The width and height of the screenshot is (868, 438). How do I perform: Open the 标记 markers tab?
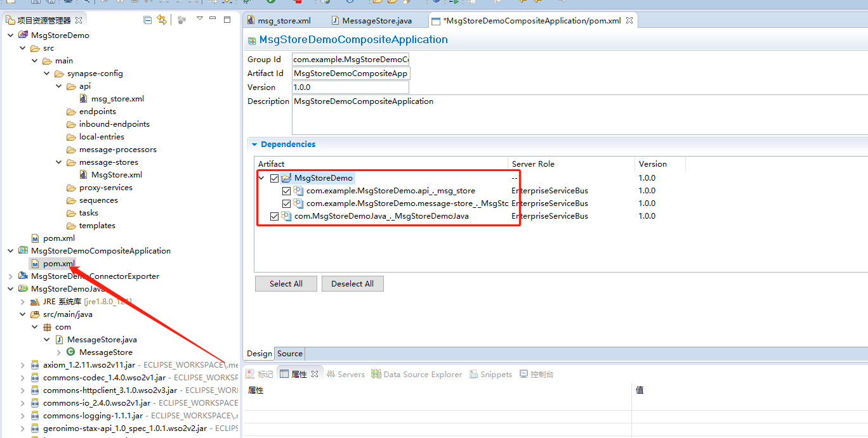click(x=260, y=374)
